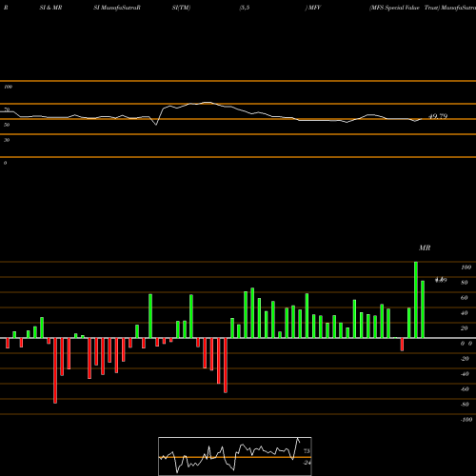
Task: Select the "(MFS Special Value" title text
Action: [394, 8]
